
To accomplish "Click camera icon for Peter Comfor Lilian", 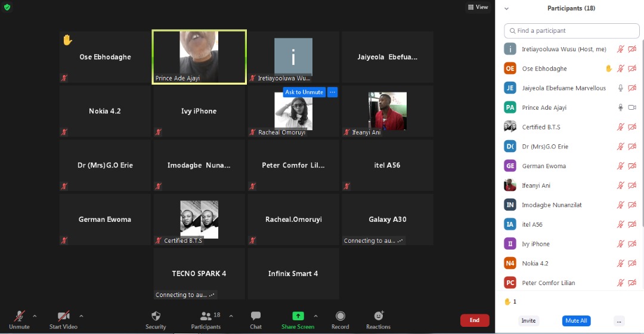I will pos(632,283).
